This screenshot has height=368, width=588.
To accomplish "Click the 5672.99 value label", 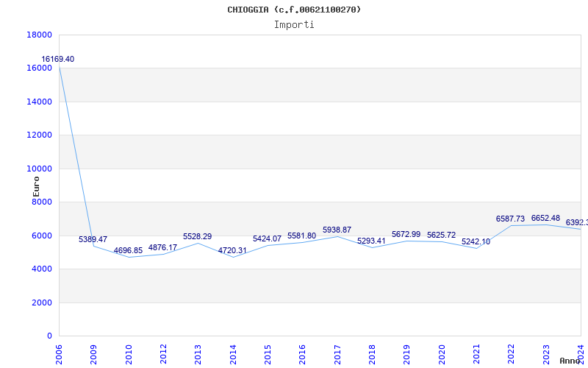I will point(406,234).
